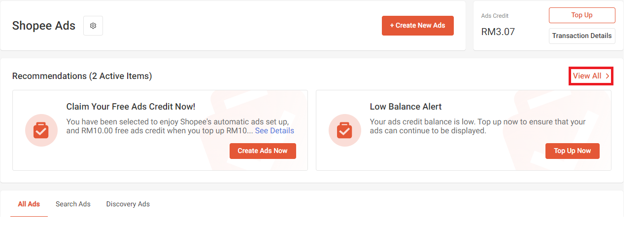Click the outlined Top Up button
Viewport: 644px width, 232px height.
[582, 15]
